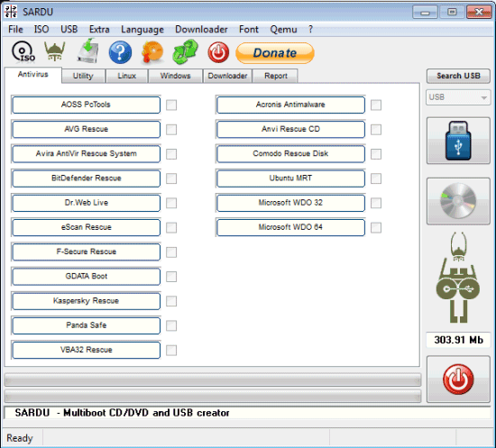Check the AVG Rescue checkbox

click(171, 130)
